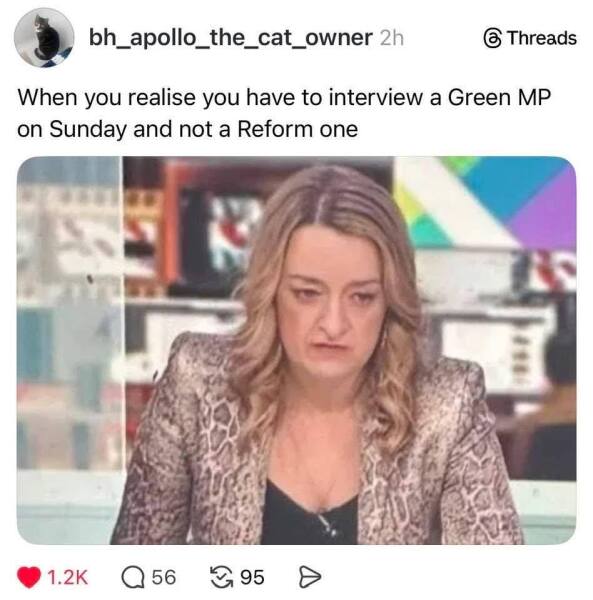Repost using the circular arrows icon

point(222,577)
